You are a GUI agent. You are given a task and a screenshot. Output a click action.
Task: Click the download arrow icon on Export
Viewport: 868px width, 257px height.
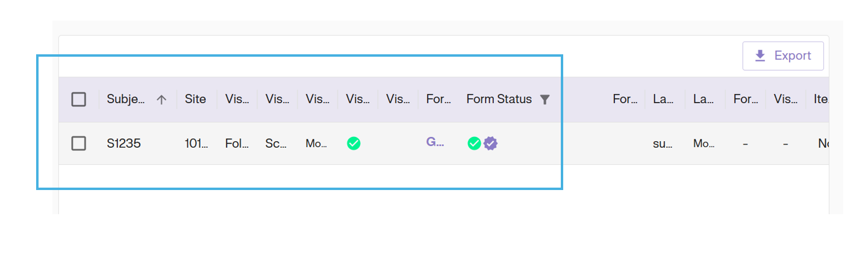pyautogui.click(x=760, y=56)
